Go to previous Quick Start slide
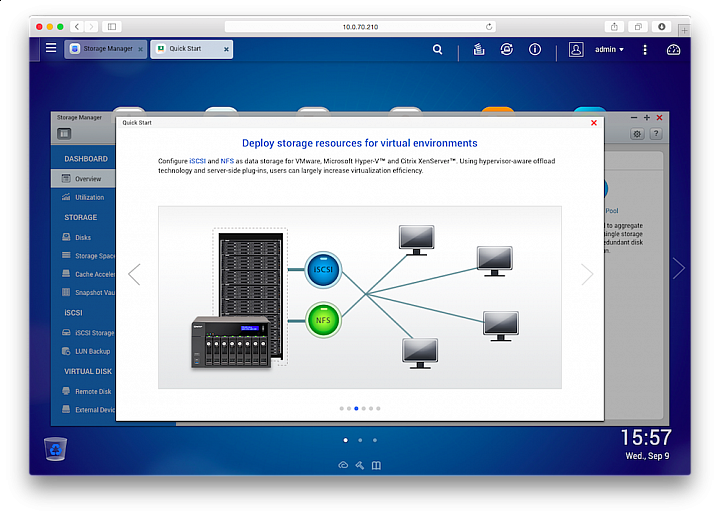 134,275
